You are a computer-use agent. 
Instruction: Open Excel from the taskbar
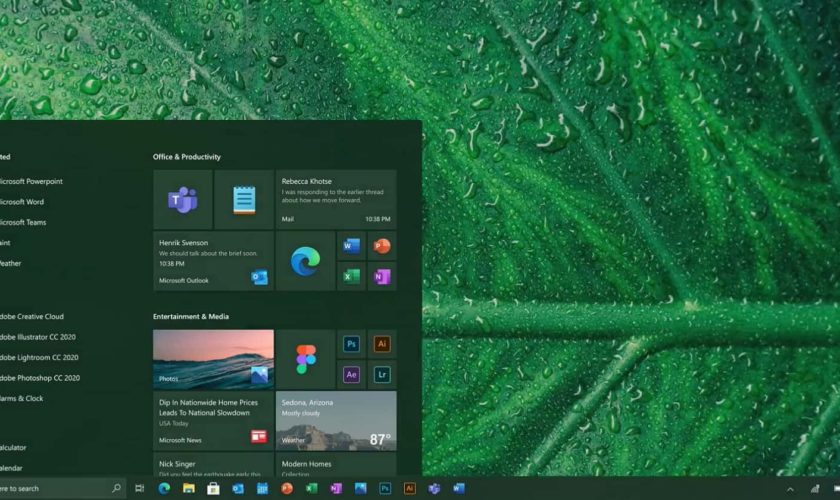[x=311, y=488]
